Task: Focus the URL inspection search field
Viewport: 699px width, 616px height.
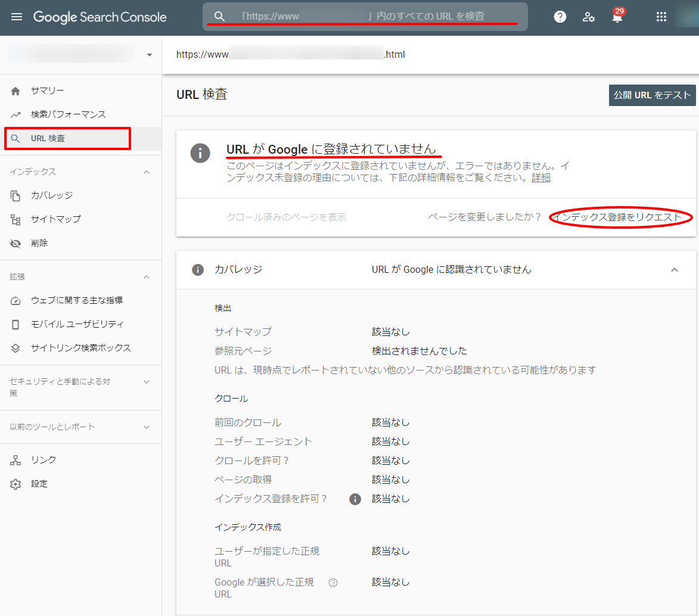Action: [x=365, y=17]
